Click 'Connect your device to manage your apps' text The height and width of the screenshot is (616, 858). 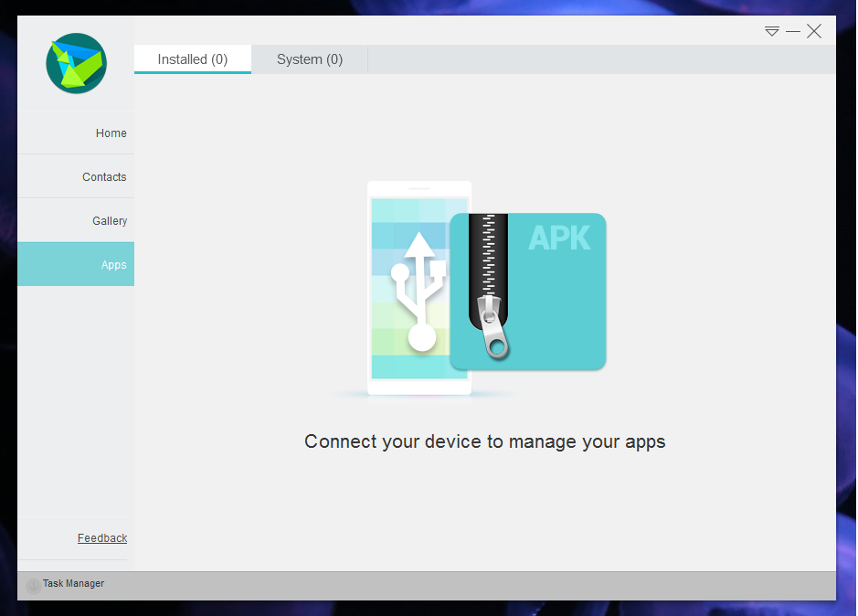point(485,441)
